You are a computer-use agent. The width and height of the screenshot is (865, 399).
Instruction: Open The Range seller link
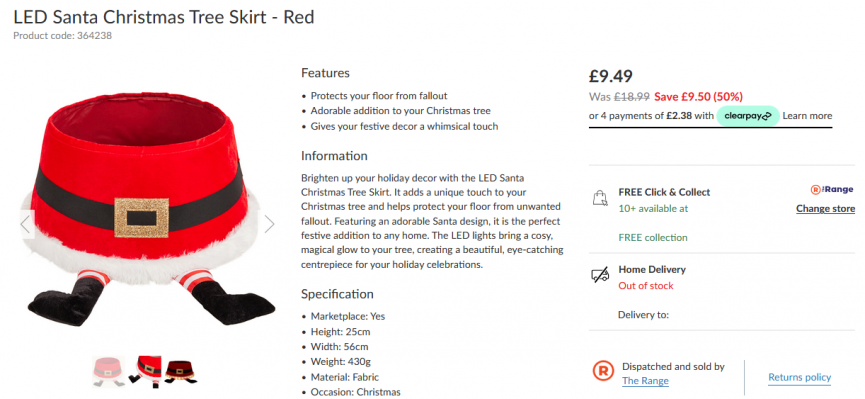coord(645,381)
